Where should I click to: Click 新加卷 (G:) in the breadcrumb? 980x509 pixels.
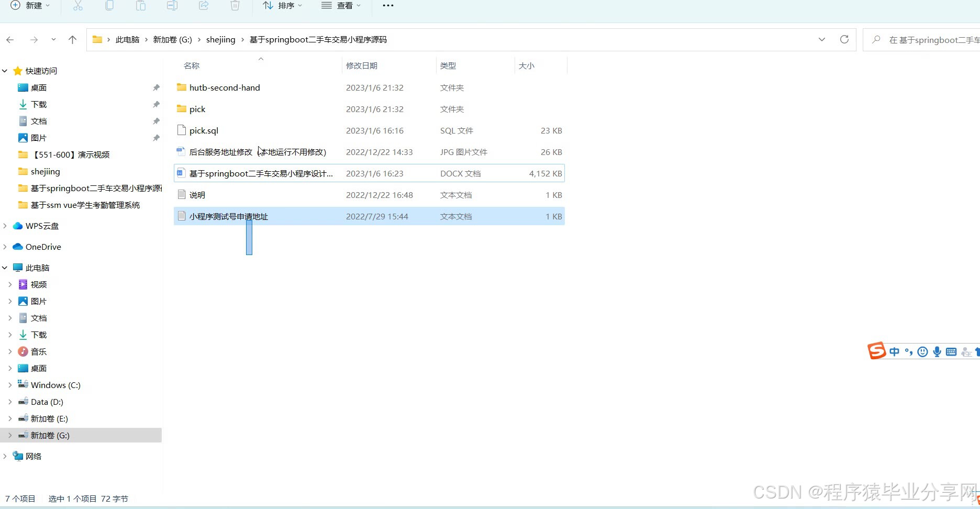pyautogui.click(x=172, y=40)
